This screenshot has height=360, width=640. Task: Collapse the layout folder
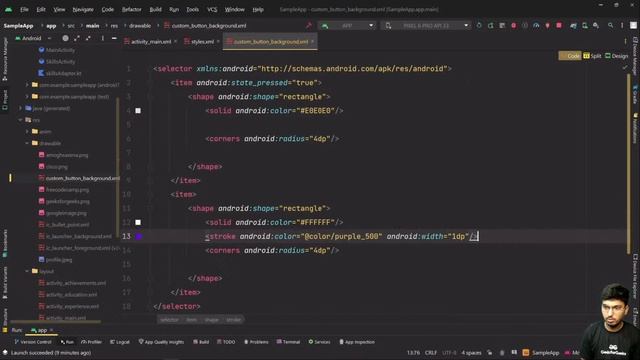[x=27, y=271]
